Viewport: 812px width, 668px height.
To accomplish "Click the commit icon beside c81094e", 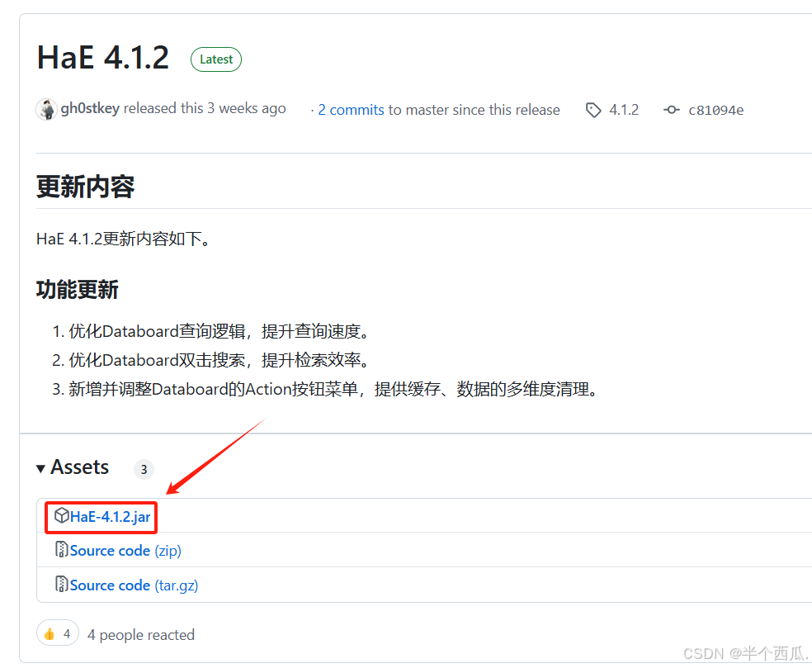I will coord(671,110).
